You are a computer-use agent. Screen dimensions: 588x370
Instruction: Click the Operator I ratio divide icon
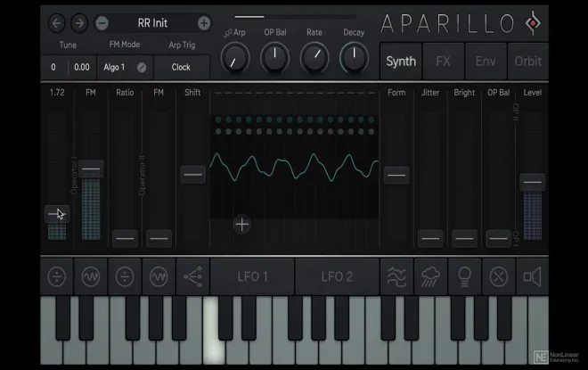[x=57, y=277]
